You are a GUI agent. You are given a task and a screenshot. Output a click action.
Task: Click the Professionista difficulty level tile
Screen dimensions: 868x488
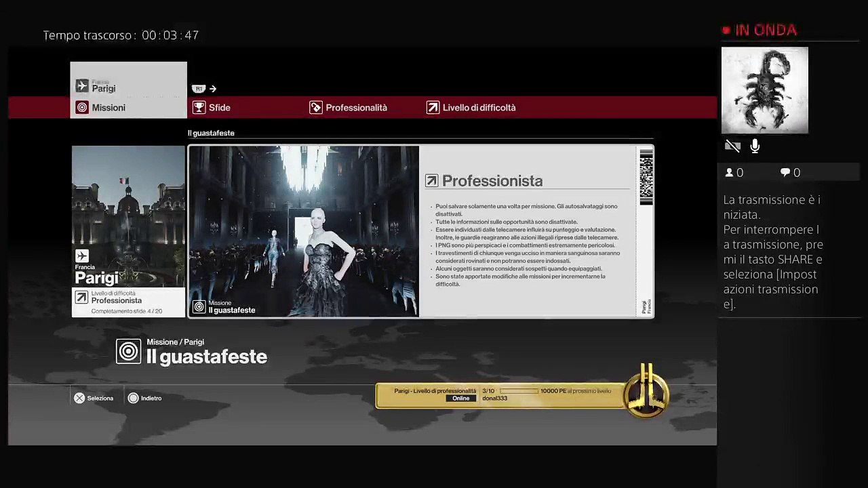(129, 302)
